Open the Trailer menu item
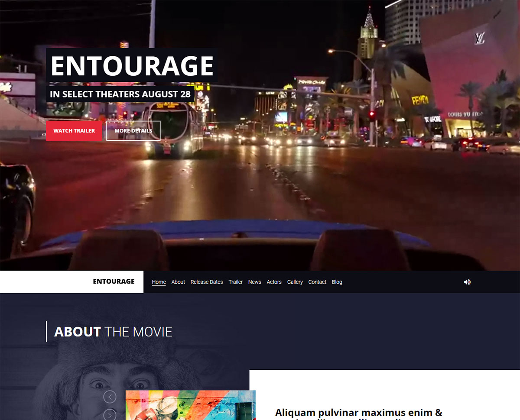The width and height of the screenshot is (520, 420). tap(236, 282)
